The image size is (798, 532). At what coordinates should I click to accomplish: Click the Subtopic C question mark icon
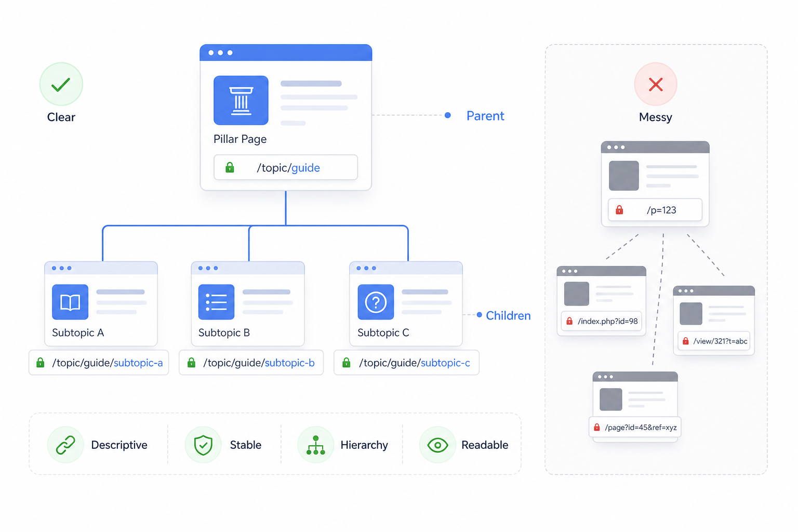click(376, 302)
